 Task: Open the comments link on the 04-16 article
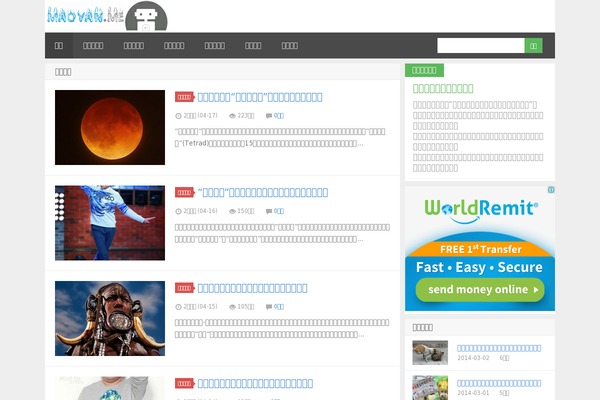[279, 211]
